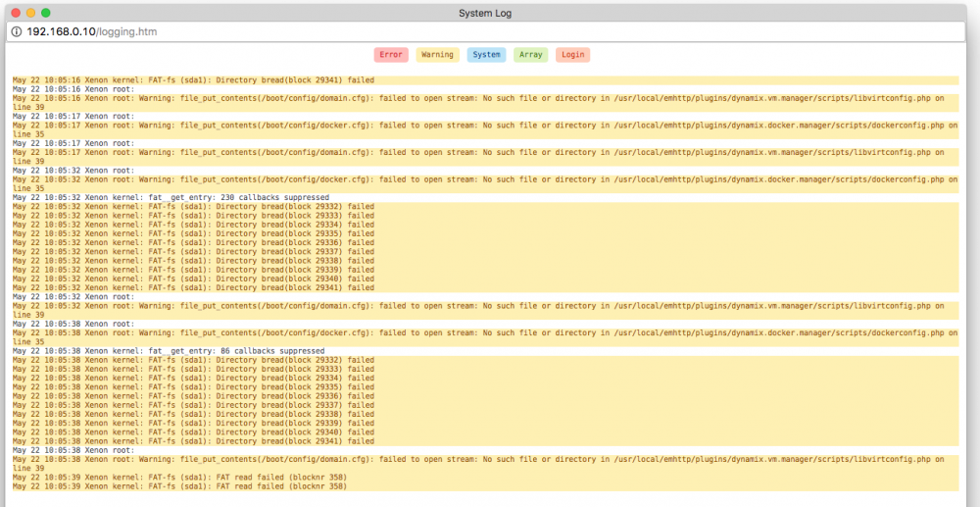Filter the log by Error entries
Viewport: 980px width, 507px height.
coord(391,54)
